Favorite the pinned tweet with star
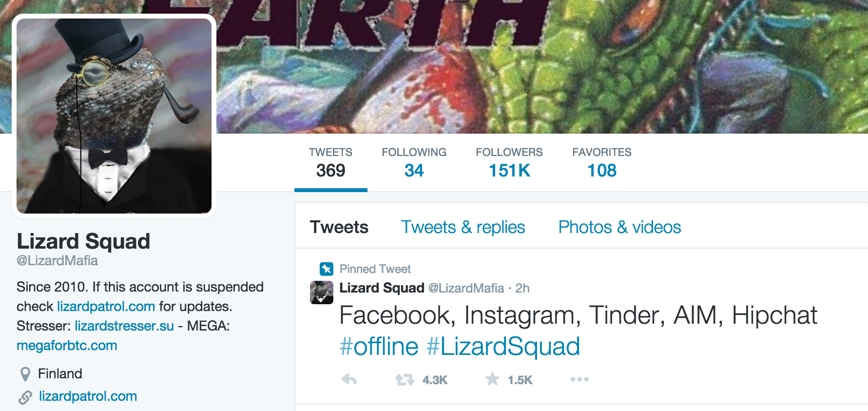Screen dimensions: 868x411 pyautogui.click(x=492, y=379)
